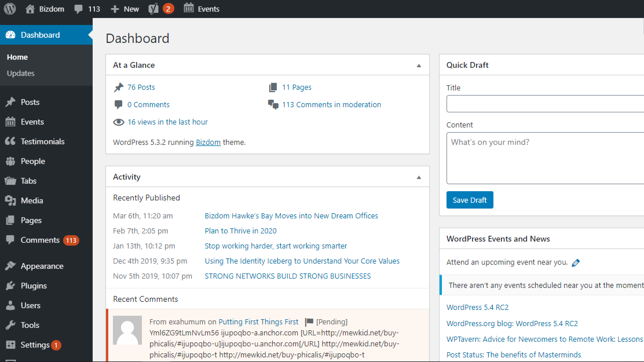Open the Updates submenu item
This screenshot has height=362, width=644.
click(x=20, y=73)
